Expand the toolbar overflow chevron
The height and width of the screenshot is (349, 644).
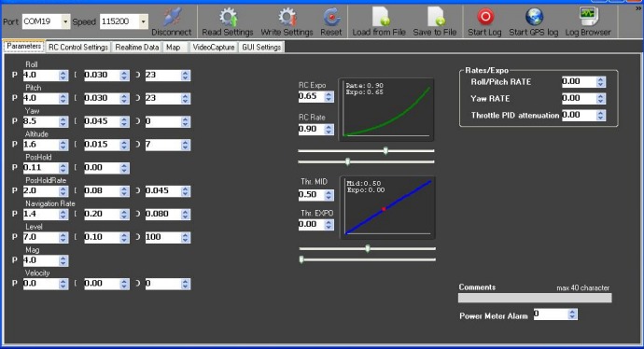[638, 8]
